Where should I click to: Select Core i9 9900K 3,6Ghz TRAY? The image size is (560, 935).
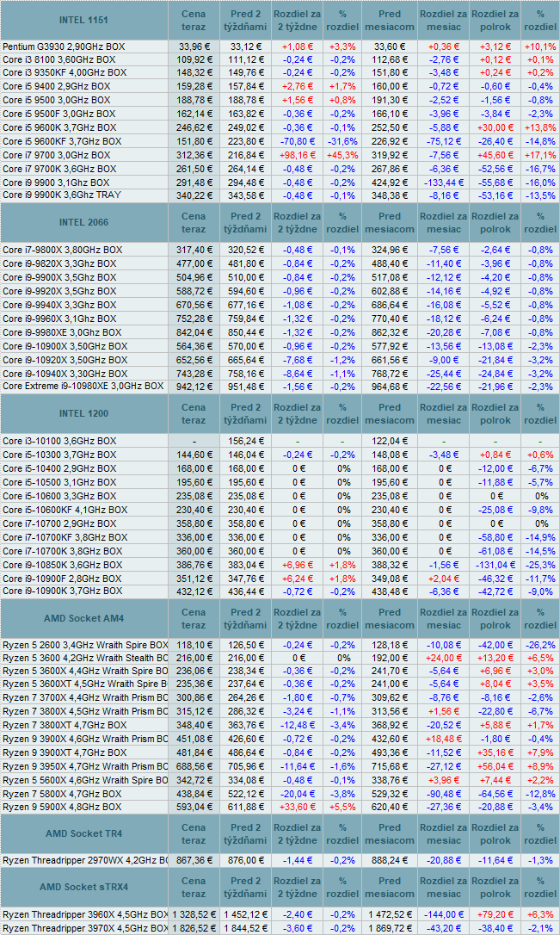point(62,195)
